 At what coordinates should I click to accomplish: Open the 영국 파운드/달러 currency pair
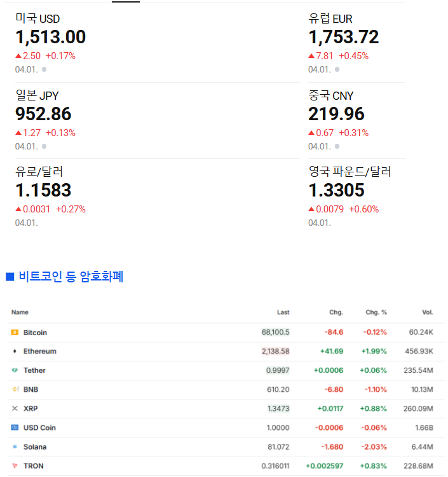point(337,190)
